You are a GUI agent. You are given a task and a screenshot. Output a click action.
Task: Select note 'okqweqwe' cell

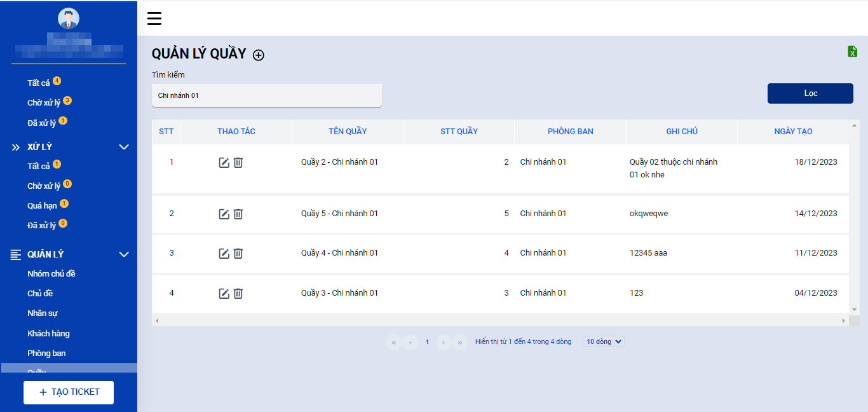(x=649, y=214)
